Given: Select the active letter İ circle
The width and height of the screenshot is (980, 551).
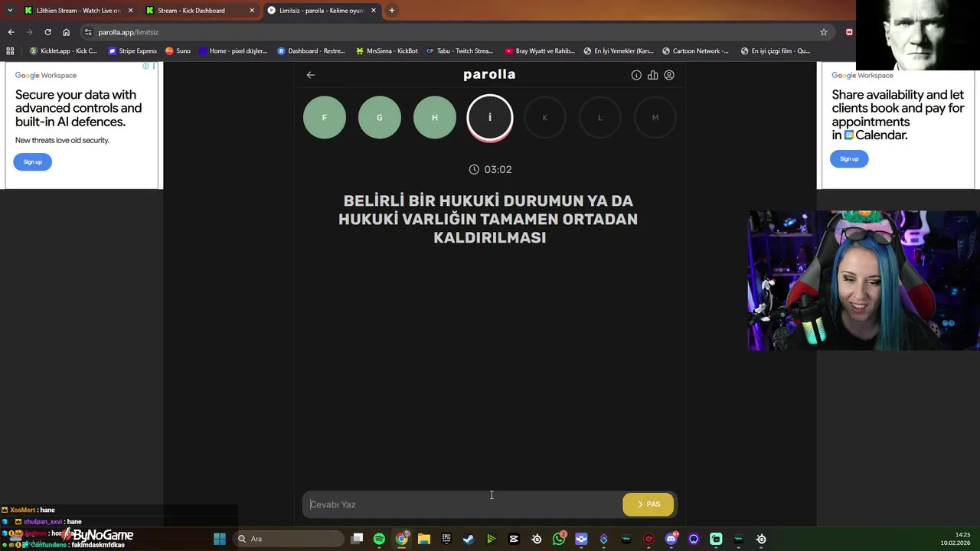Looking at the screenshot, I should pyautogui.click(x=490, y=118).
